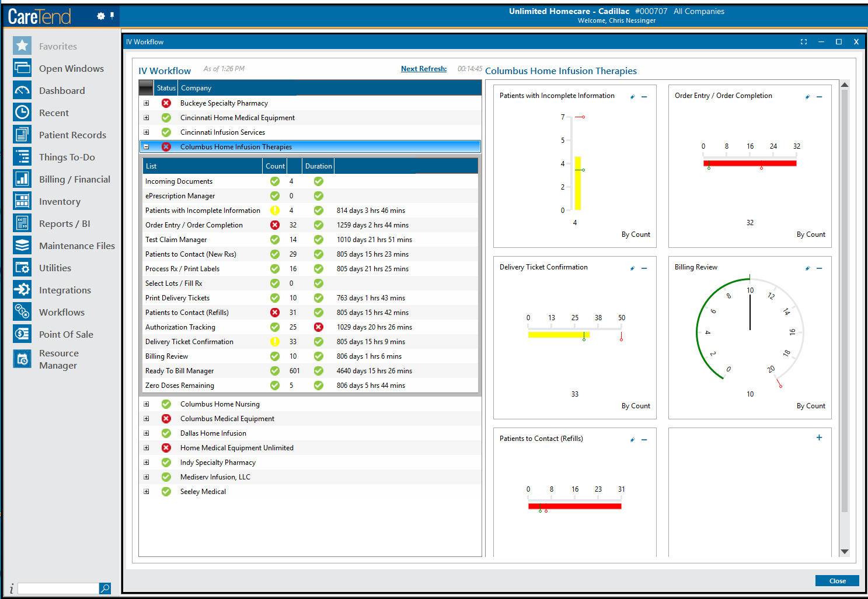Viewport: 868px width, 599px height.
Task: Click the Next Refresh link
Action: [x=424, y=68]
